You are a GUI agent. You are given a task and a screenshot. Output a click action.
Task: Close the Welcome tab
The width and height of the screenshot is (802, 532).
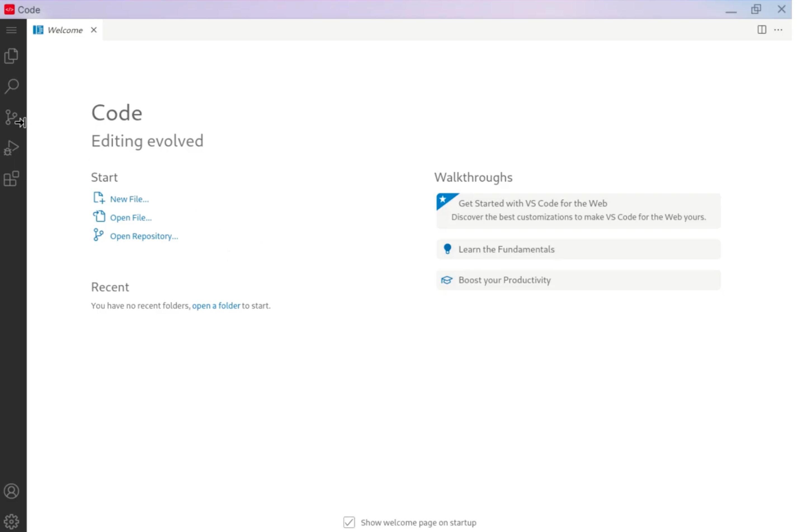tap(94, 30)
